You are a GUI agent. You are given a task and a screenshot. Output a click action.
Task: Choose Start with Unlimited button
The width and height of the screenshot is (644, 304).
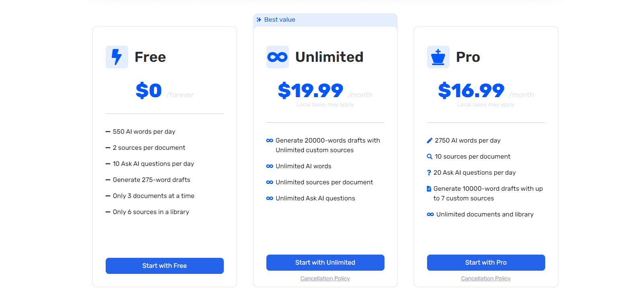(325, 263)
